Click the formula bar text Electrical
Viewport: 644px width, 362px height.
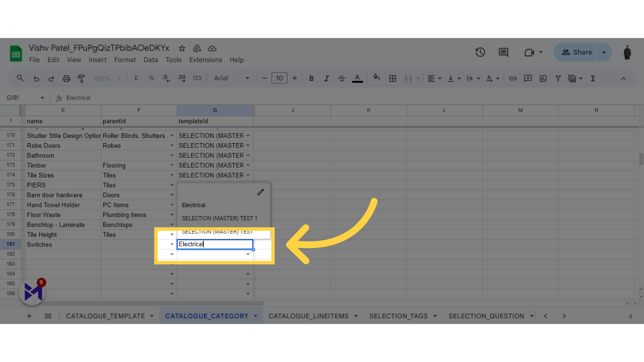tap(78, 98)
